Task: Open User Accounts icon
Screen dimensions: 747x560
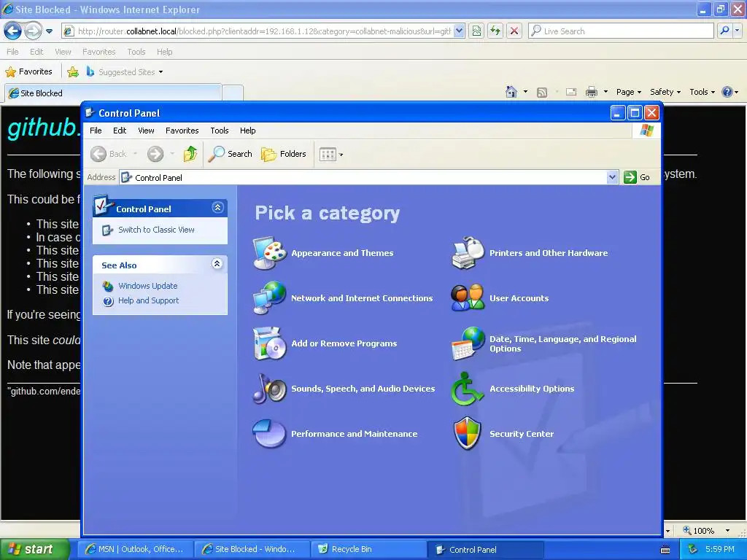Action: click(x=468, y=298)
